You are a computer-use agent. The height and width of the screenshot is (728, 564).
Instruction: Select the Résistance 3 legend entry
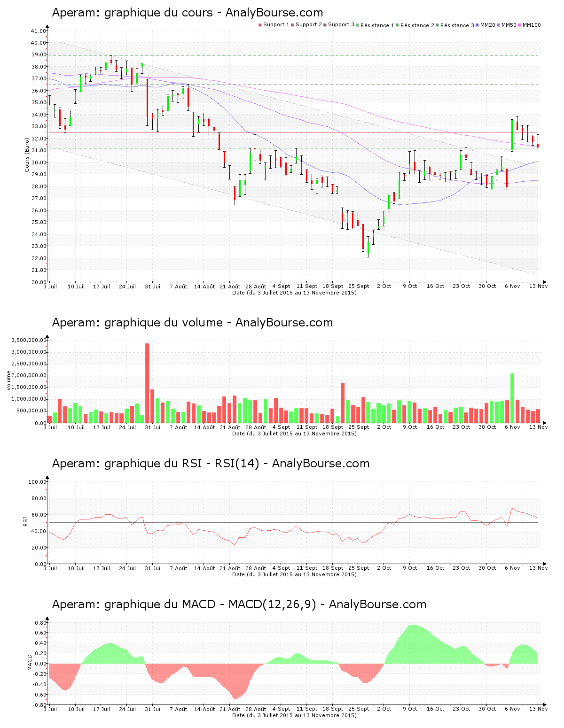pyautogui.click(x=457, y=25)
